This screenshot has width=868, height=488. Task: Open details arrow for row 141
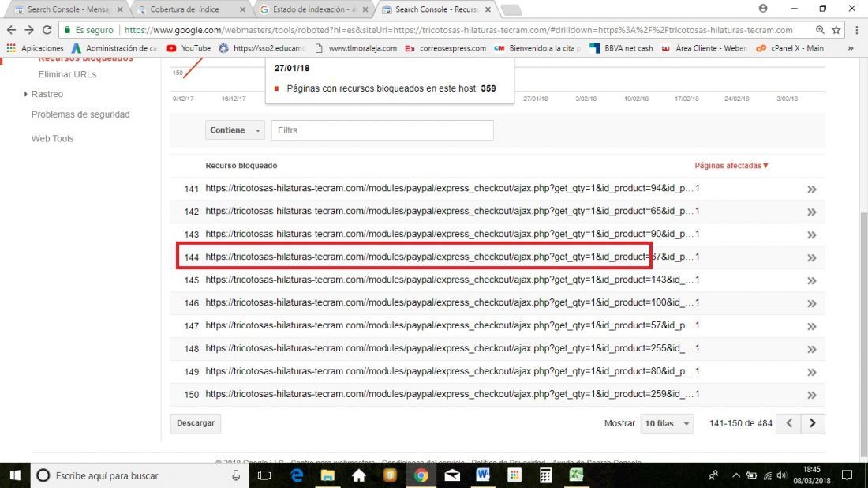click(811, 190)
